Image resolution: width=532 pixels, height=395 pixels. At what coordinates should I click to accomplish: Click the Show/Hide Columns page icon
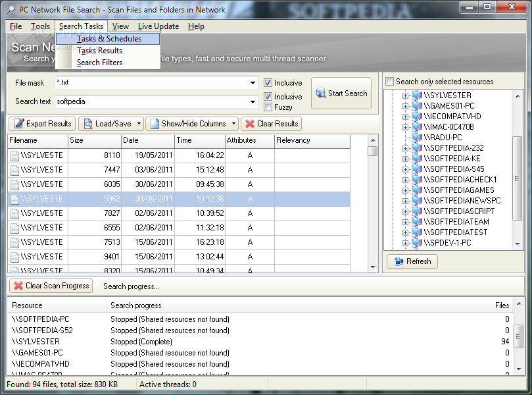pos(155,124)
